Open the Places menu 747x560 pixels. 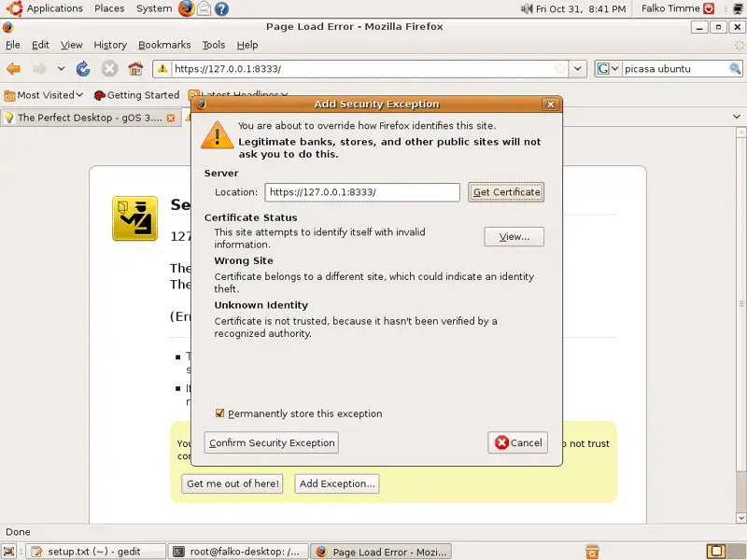(109, 8)
